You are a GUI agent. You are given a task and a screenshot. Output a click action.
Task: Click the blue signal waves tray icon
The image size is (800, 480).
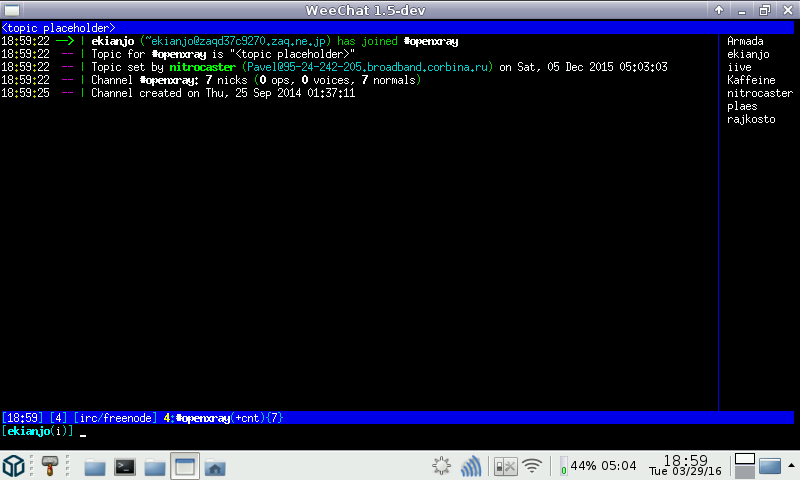pos(470,466)
